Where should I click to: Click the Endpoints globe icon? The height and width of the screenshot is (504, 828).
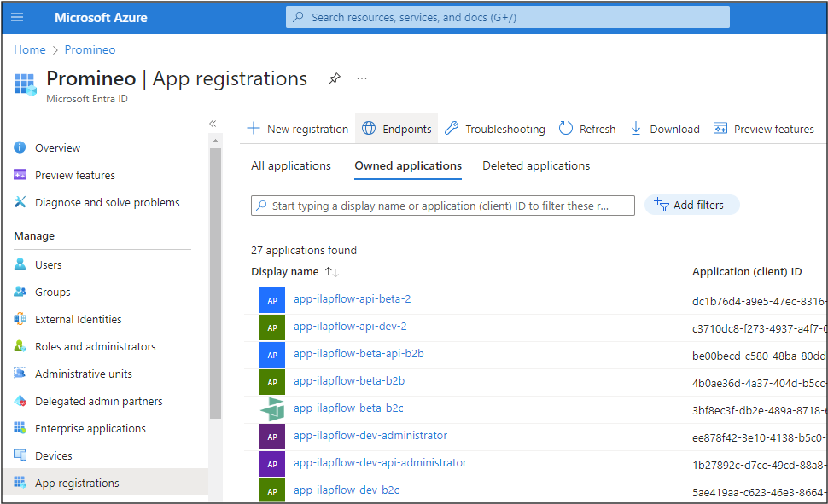369,128
